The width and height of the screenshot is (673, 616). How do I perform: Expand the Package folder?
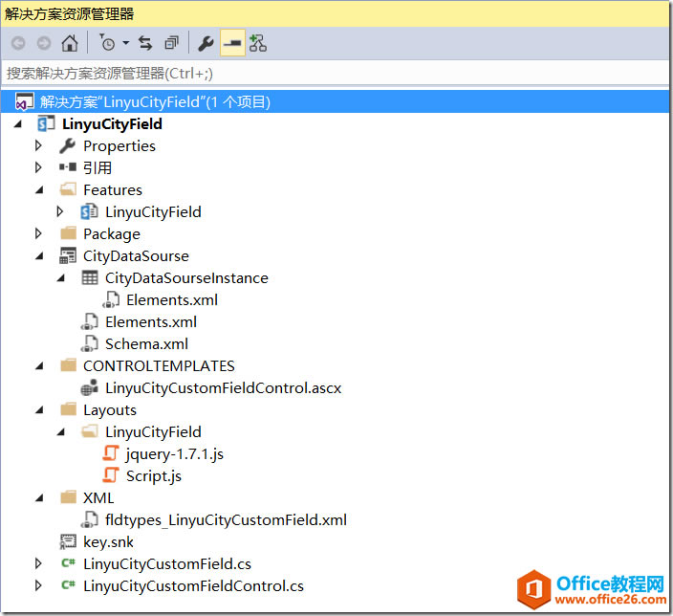point(38,233)
